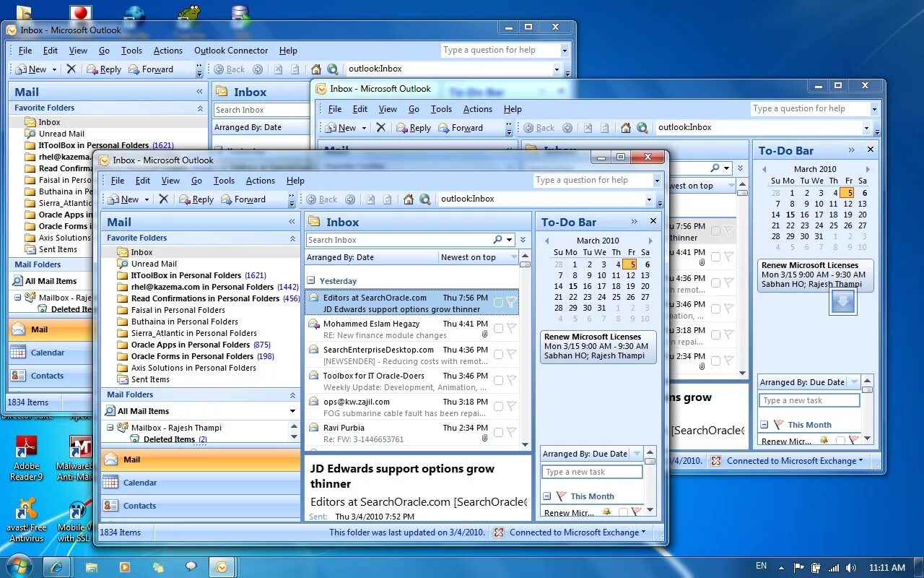
Task: Click reminder bell on front Renew Micr... task
Action: pyautogui.click(x=606, y=512)
